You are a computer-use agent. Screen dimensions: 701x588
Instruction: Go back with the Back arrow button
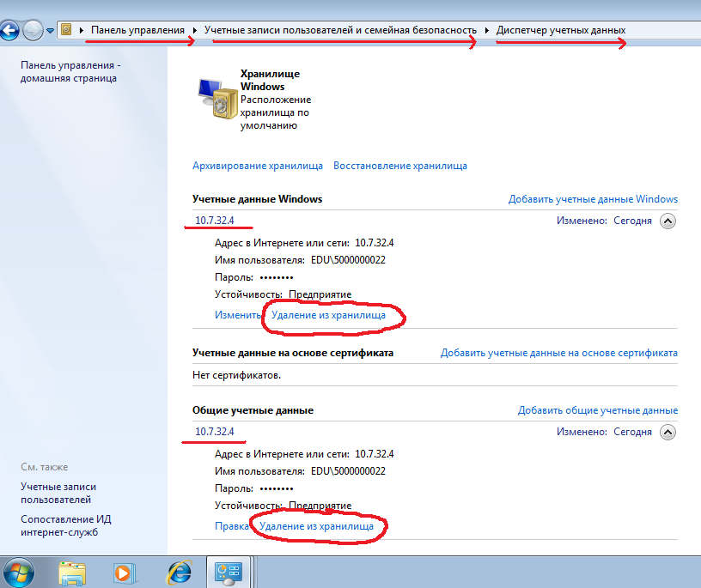9,30
